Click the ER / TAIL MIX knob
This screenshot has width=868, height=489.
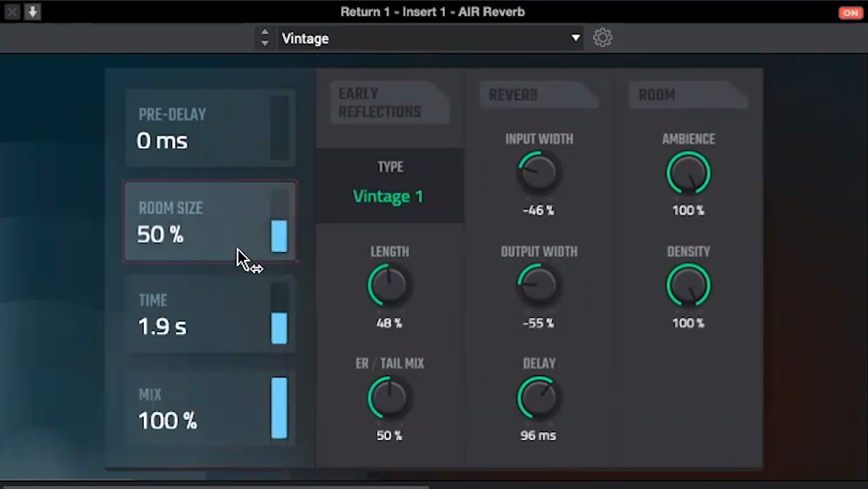click(x=388, y=397)
